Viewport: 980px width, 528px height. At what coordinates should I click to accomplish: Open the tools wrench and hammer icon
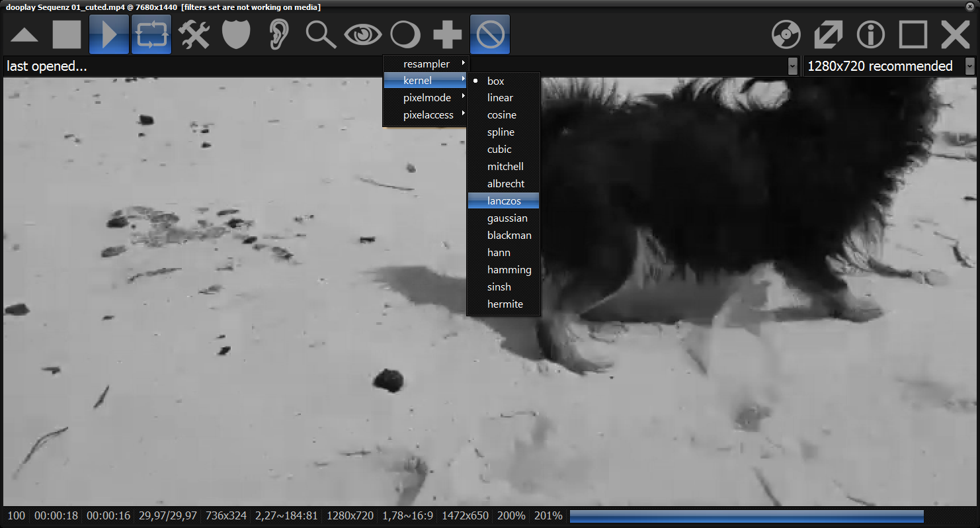pos(194,34)
